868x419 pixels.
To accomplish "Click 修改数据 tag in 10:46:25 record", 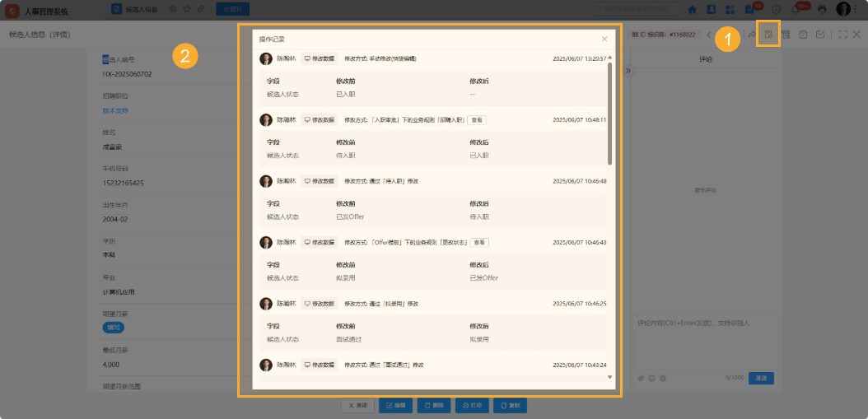I will pos(319,304).
